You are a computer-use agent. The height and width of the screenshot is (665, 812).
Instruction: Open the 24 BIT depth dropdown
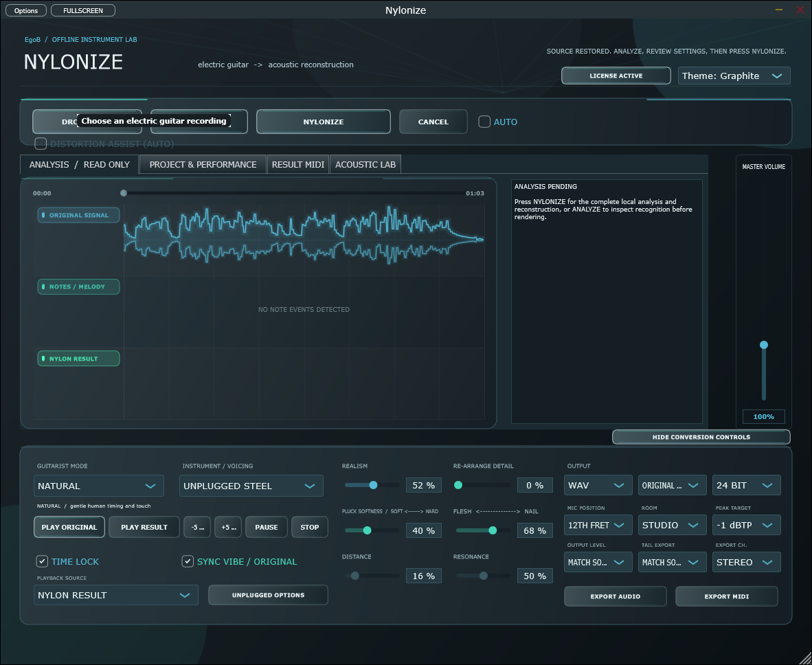point(746,485)
